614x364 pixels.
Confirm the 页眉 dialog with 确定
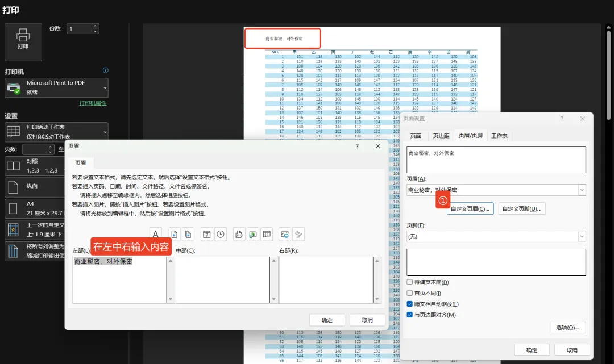pyautogui.click(x=327, y=320)
